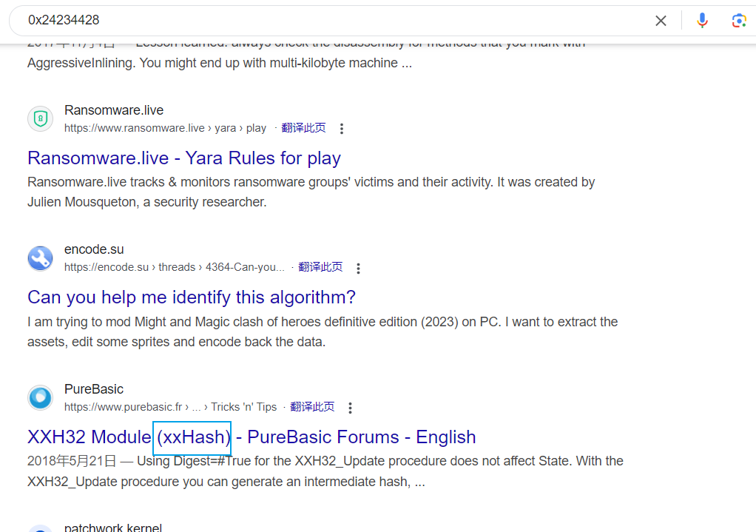Open more options for encode.su result
Viewport: 756px width, 532px height.
coord(358,268)
